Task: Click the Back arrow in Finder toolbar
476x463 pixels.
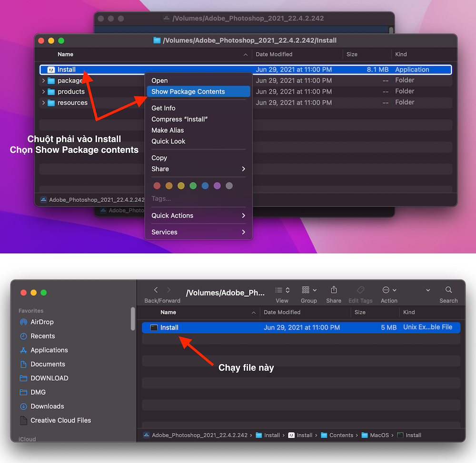Action: pyautogui.click(x=156, y=289)
